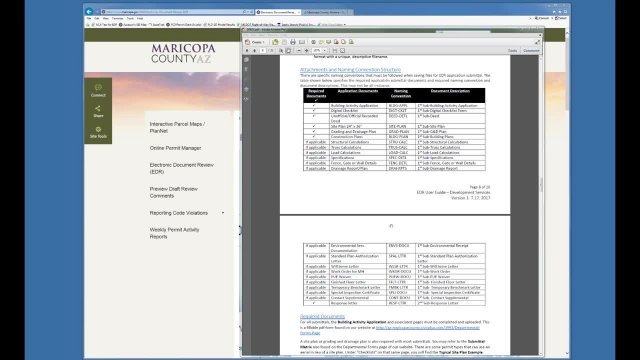Viewport: 640px width, 360px height.
Task: Go to next page in Acrobat
Action: pos(255,51)
